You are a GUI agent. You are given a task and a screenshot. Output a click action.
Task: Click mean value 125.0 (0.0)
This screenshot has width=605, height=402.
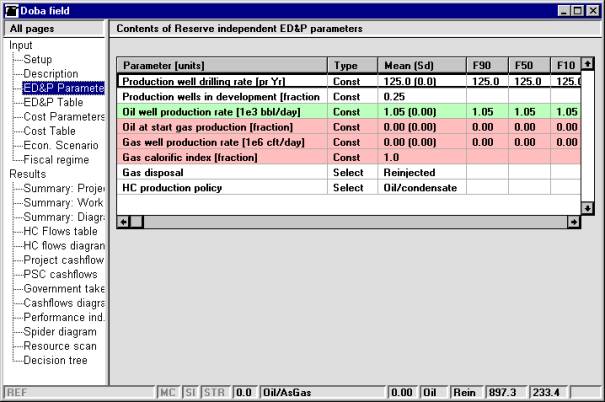[422, 81]
